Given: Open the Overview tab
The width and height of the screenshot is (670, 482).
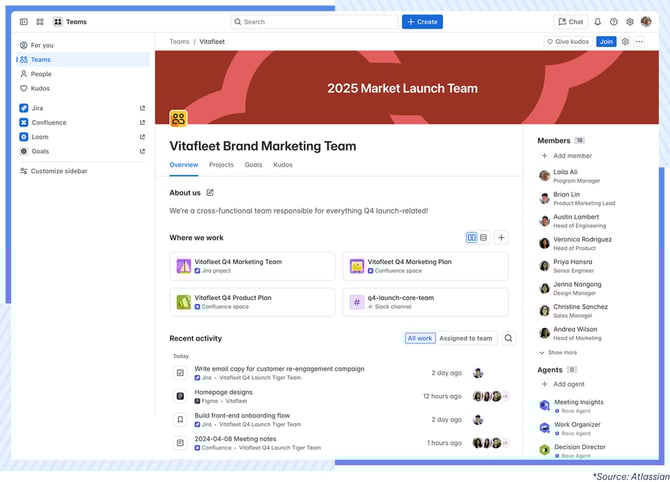Looking at the screenshot, I should (184, 165).
